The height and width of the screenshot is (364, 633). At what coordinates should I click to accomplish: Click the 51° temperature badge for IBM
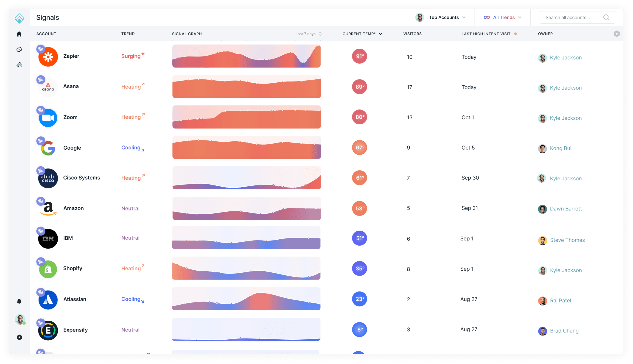[359, 238]
